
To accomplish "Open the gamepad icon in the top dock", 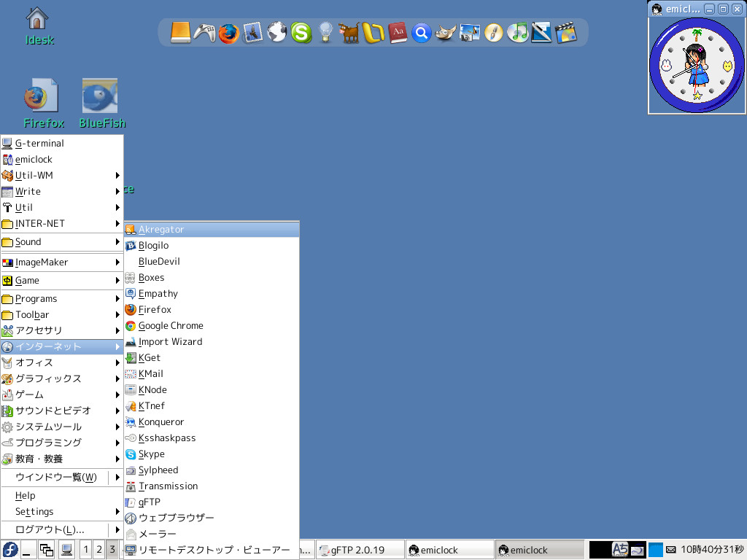I will pos(204,33).
